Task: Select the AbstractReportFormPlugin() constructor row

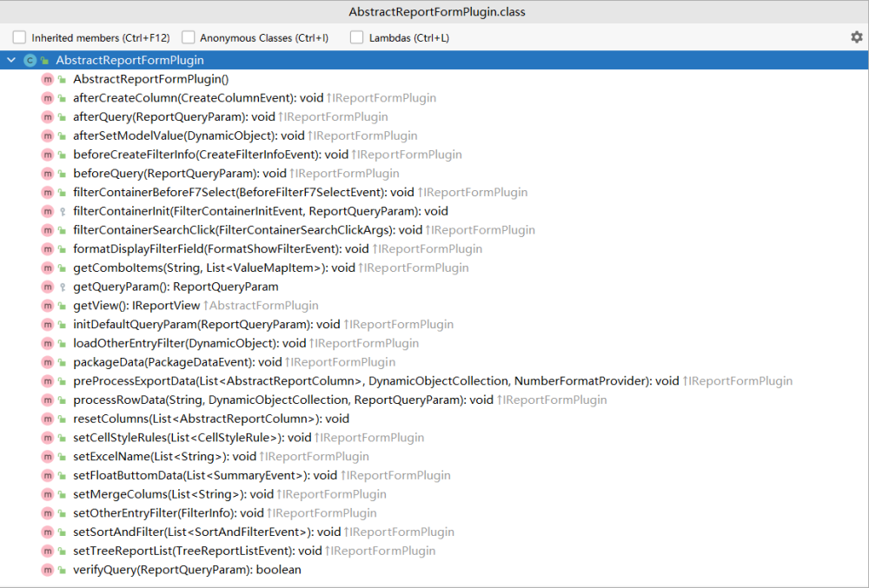Action: click(434, 79)
